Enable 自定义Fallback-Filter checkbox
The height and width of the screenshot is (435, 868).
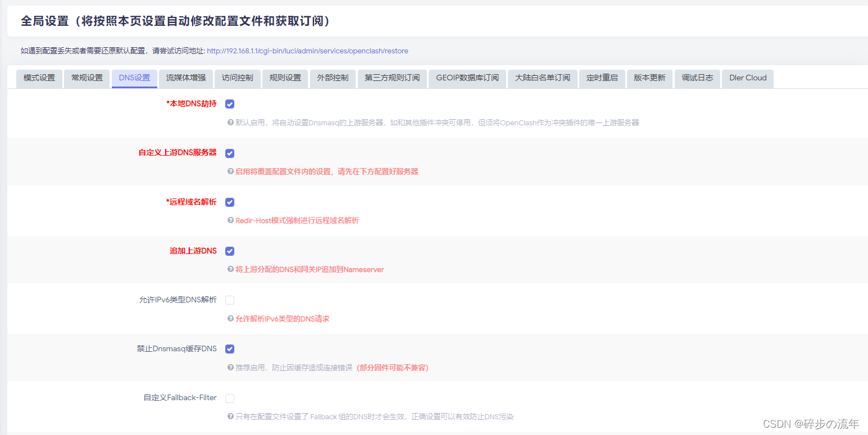click(x=230, y=398)
